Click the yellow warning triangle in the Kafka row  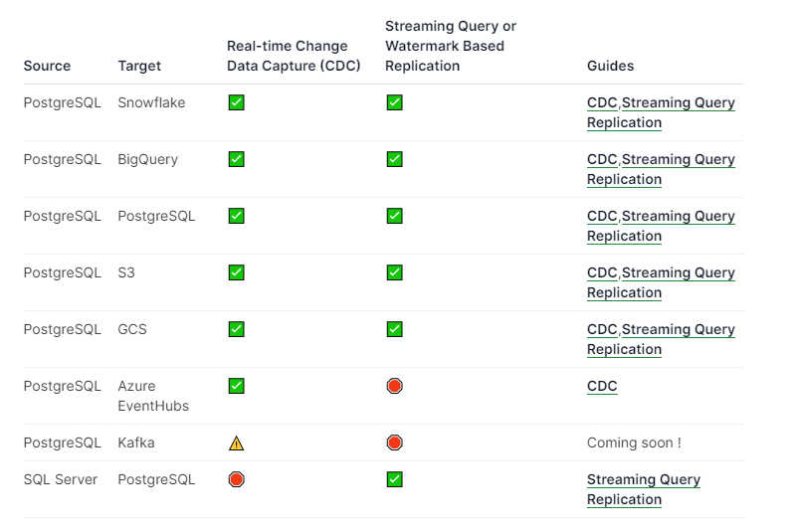pyautogui.click(x=236, y=443)
